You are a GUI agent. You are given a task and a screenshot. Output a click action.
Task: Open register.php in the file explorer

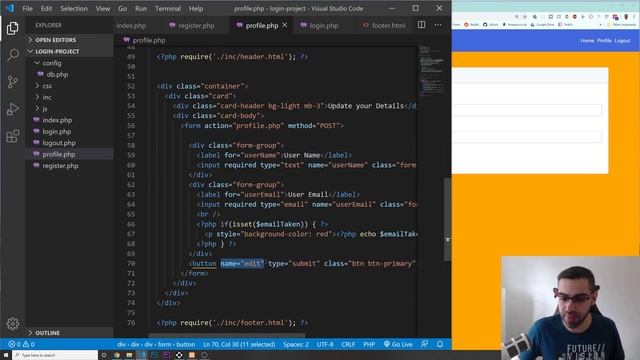click(60, 166)
